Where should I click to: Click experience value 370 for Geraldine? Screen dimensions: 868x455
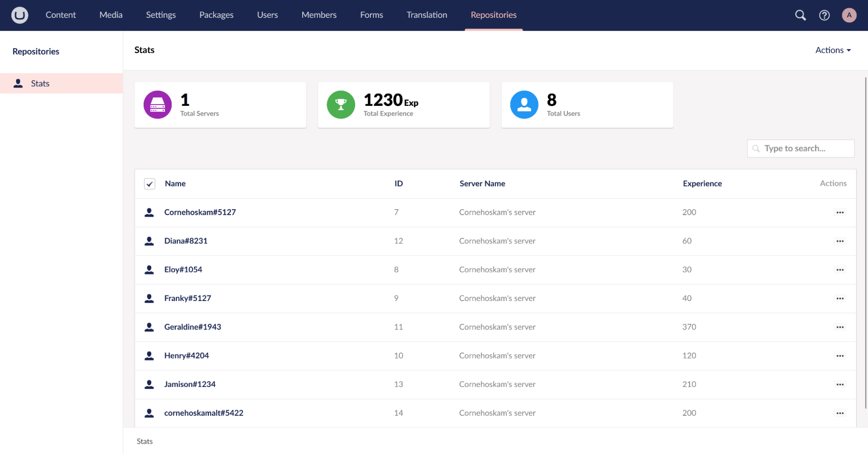[x=689, y=327]
